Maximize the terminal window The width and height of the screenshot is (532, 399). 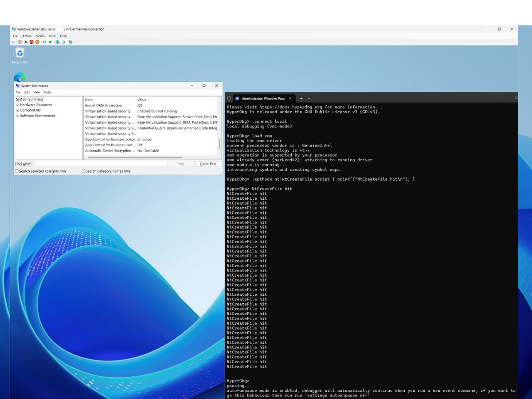tap(516, 97)
